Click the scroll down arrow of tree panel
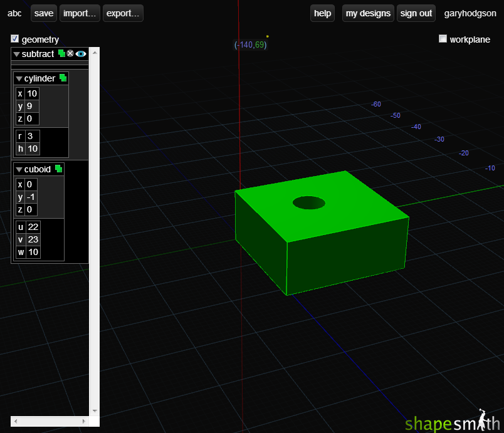The height and width of the screenshot is (433, 504). click(95, 411)
